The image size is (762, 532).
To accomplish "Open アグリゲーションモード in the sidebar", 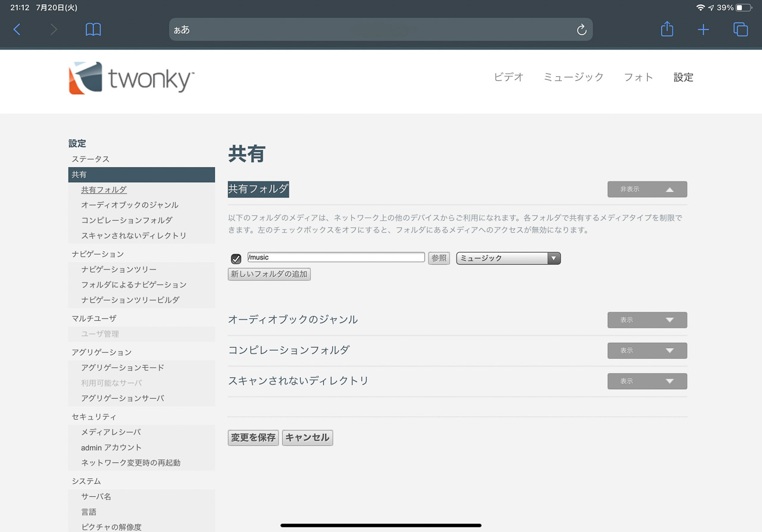I will click(123, 368).
